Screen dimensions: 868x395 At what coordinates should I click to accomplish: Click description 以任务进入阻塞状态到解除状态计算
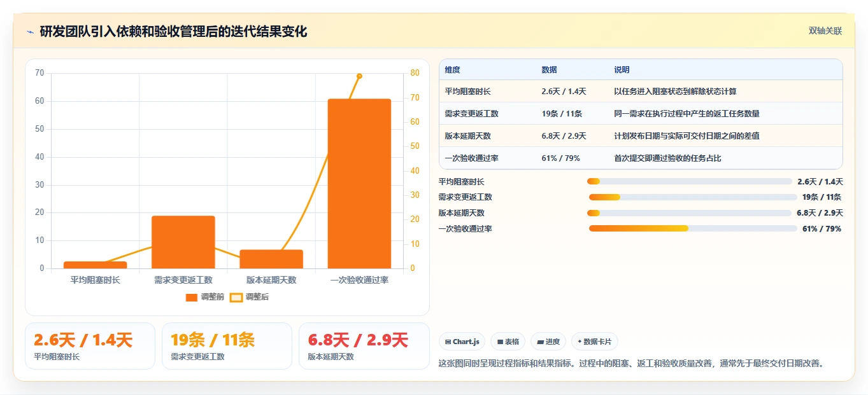coord(675,92)
